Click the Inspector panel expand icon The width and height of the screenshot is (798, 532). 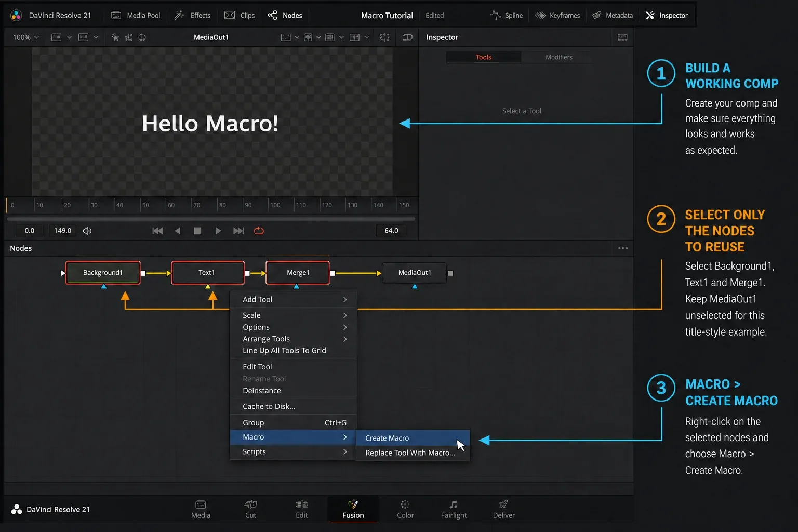[622, 37]
